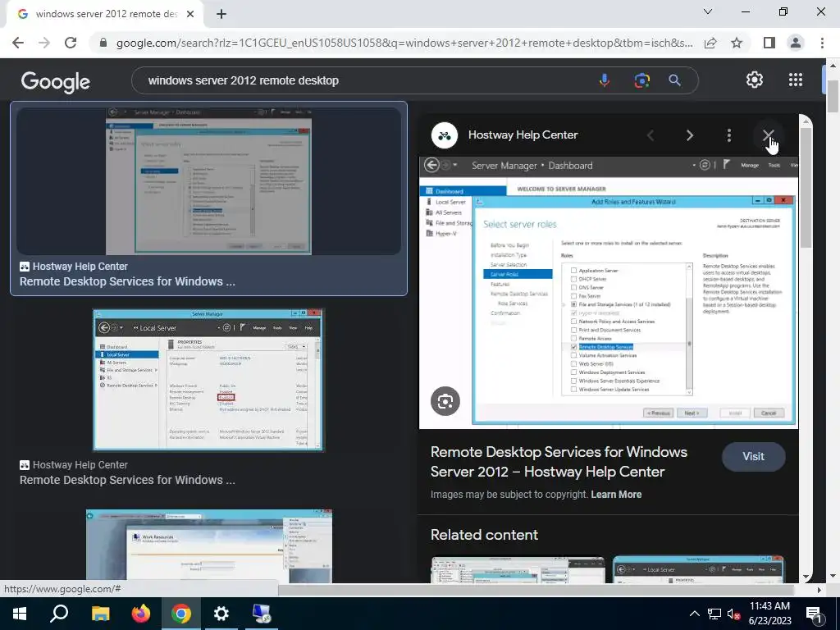
Task: Open Settings from the taskbar
Action: pos(221,614)
